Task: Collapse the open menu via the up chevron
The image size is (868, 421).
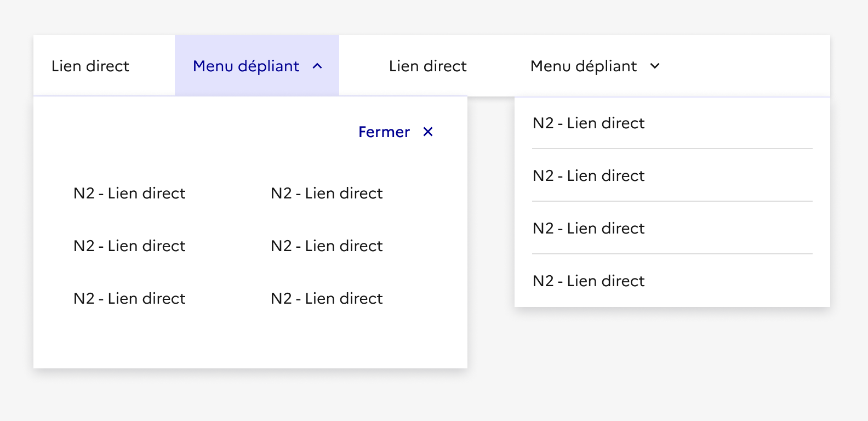Action: [x=317, y=66]
